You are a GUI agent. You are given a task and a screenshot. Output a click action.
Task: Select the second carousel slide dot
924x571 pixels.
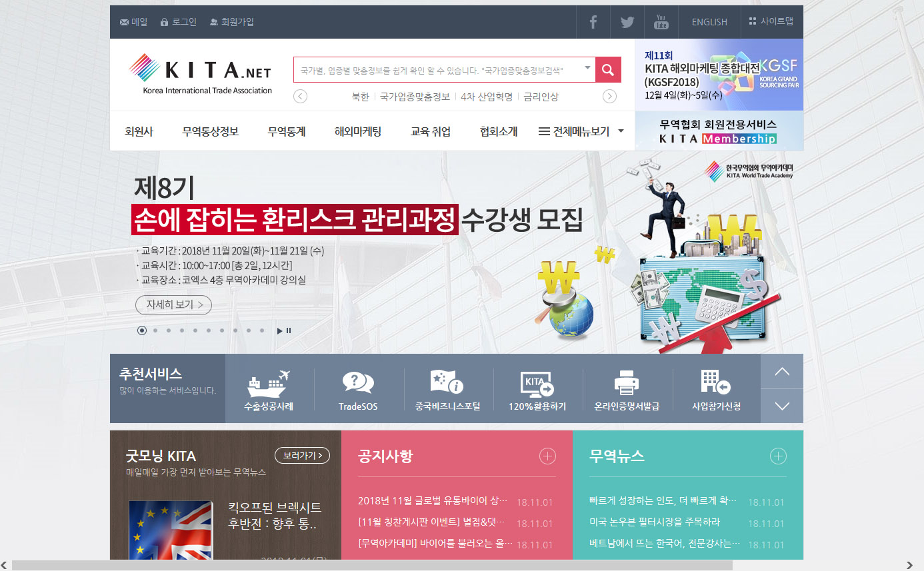(x=155, y=330)
